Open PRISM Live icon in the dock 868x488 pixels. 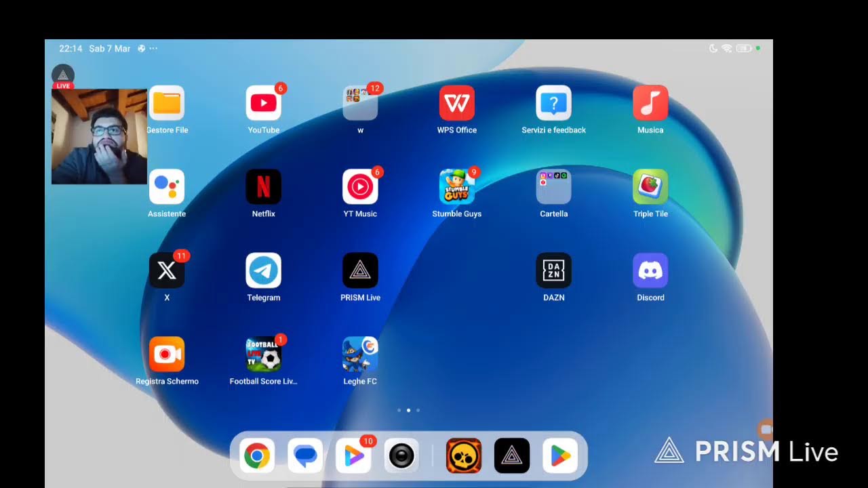pos(512,455)
